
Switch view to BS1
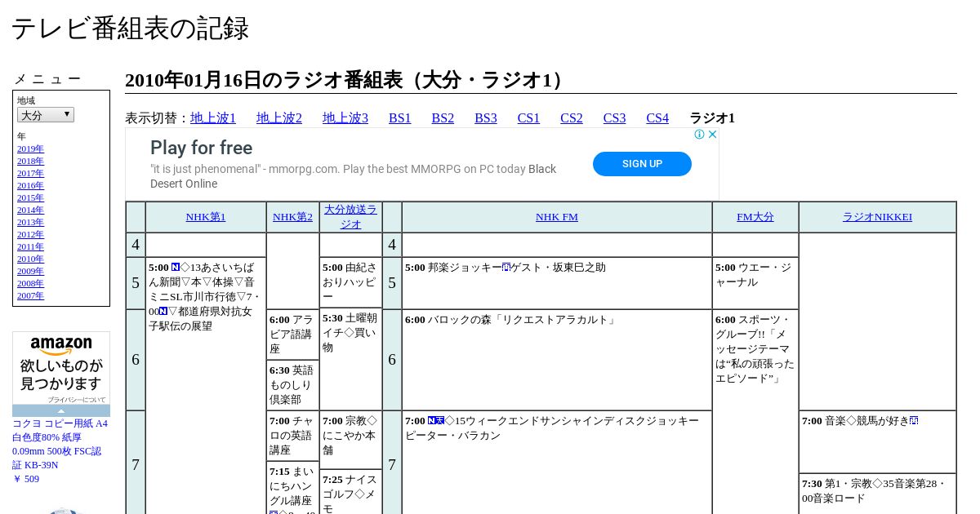(x=400, y=118)
